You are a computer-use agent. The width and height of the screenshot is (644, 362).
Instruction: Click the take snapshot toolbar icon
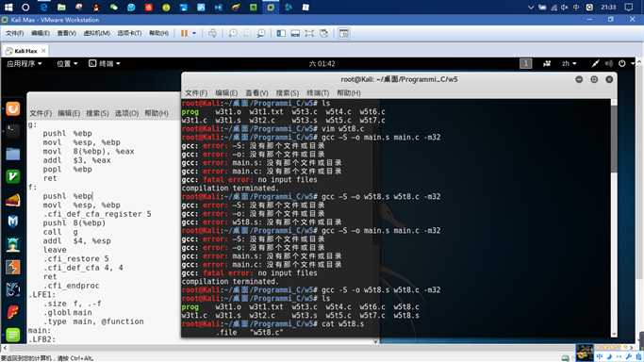click(233, 33)
